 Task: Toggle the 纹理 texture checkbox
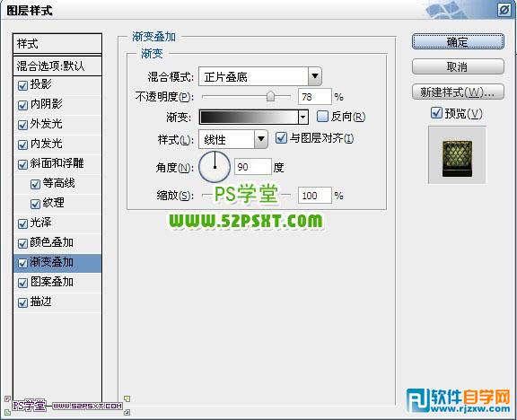pos(35,204)
